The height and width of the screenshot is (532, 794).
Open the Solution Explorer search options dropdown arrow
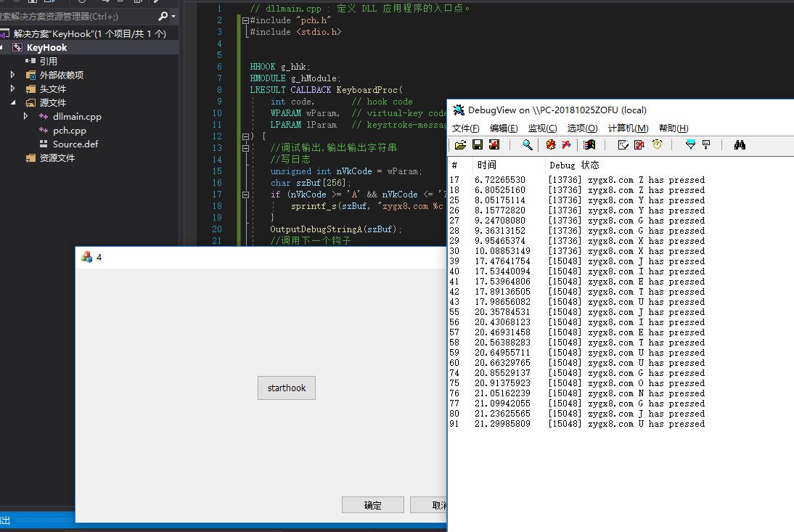(x=173, y=16)
